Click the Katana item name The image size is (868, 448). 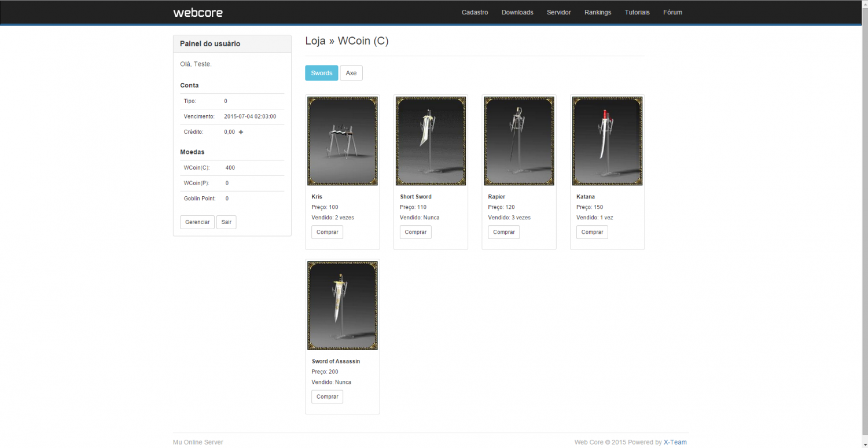586,197
